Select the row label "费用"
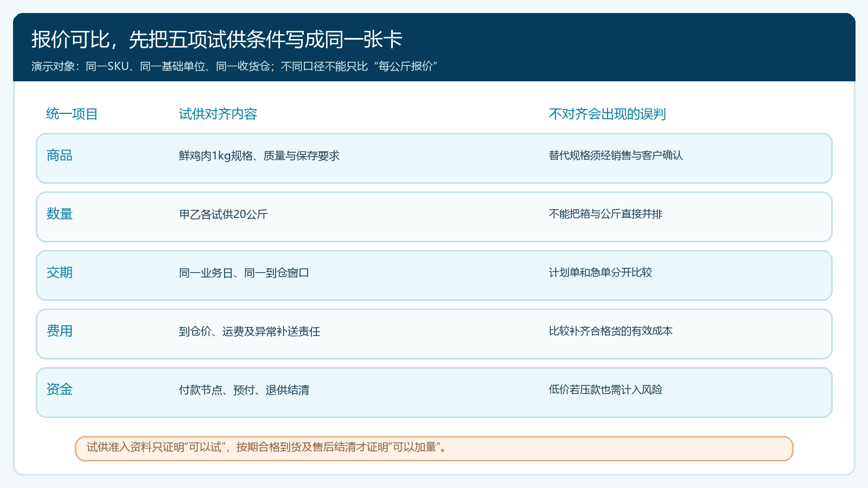Screen dimensions: 868x488 [60, 331]
